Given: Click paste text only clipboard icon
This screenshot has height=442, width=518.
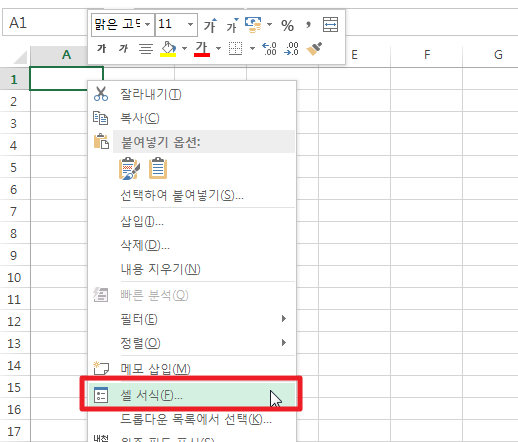Looking at the screenshot, I should click(x=158, y=169).
